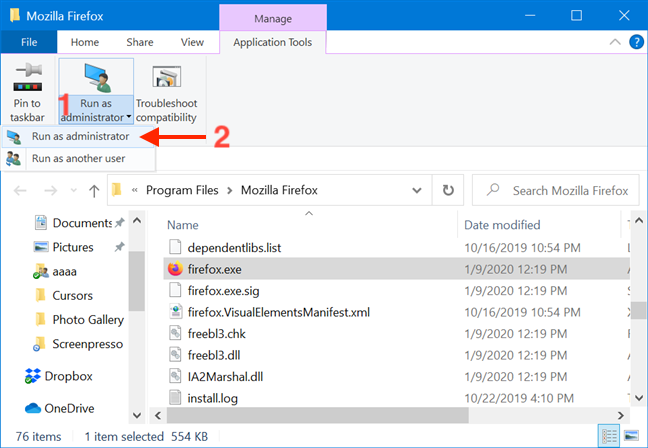
Task: Go back with the left arrow
Action: point(20,191)
